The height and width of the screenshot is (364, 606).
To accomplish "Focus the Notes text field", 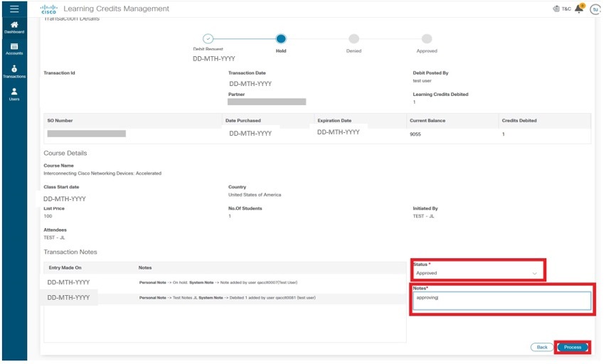I will tap(501, 301).
